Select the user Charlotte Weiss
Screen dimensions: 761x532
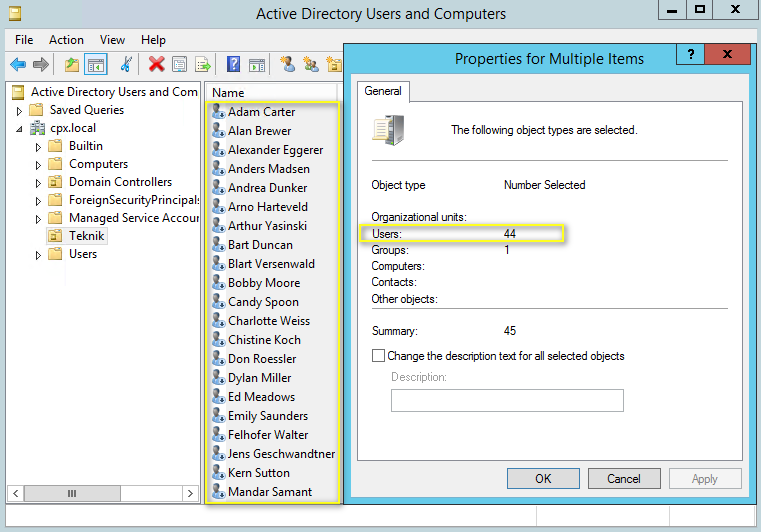click(268, 321)
